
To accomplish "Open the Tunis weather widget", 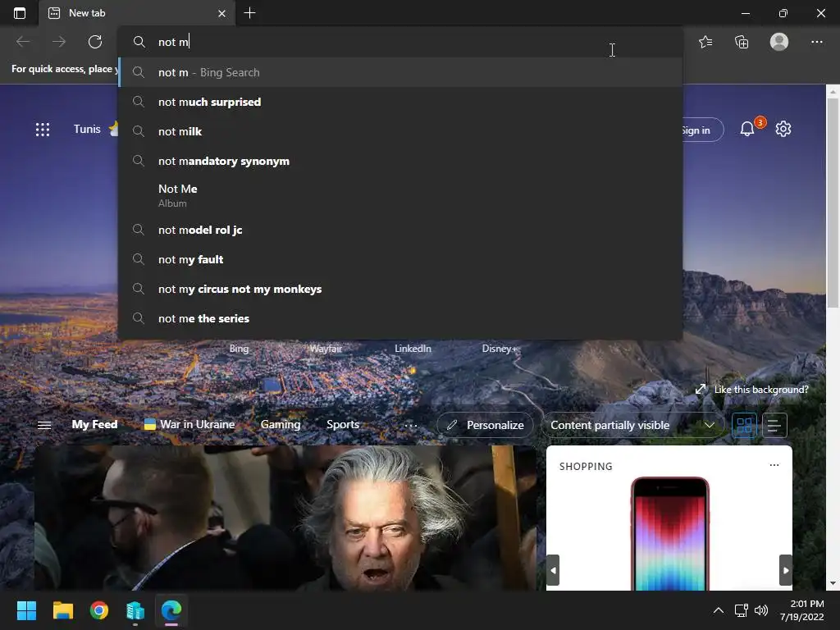I will coord(94,129).
